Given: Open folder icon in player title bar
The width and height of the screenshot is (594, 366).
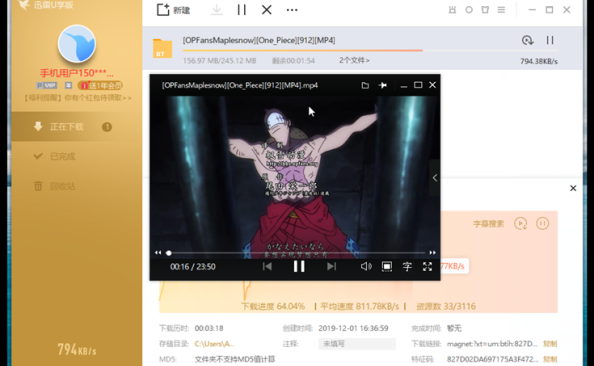Looking at the screenshot, I should (365, 85).
